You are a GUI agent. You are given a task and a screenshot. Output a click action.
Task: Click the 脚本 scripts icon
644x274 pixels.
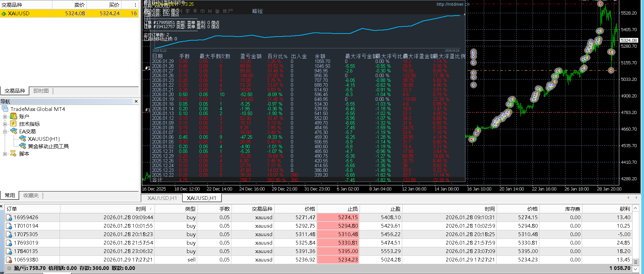click(14, 154)
